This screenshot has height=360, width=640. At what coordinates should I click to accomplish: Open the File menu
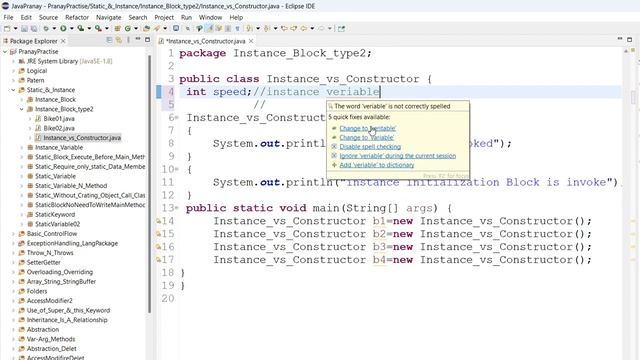[x=8, y=18]
